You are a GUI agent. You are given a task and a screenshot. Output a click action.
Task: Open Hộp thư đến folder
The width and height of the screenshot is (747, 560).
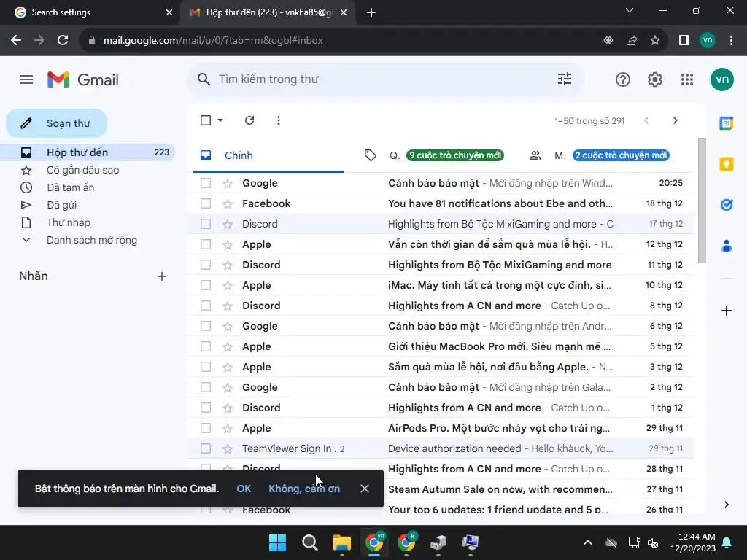tap(88, 152)
